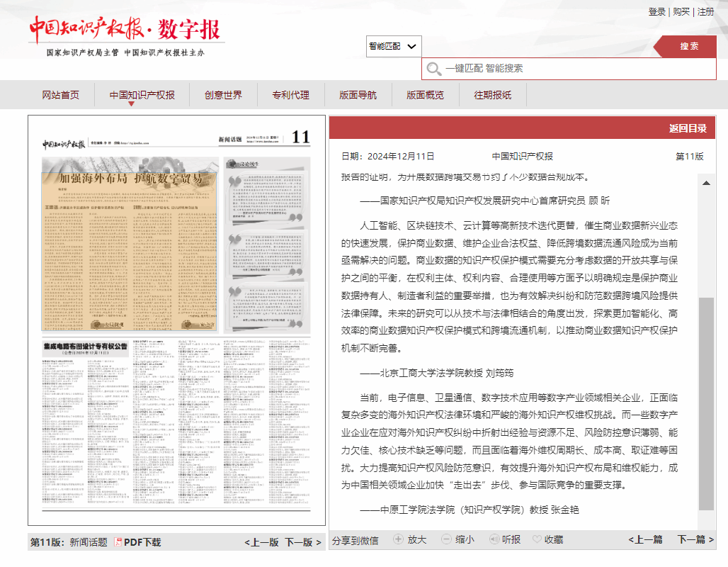Click the 放大 zoom-in plus icon
728x567 pixels.
[x=398, y=539]
